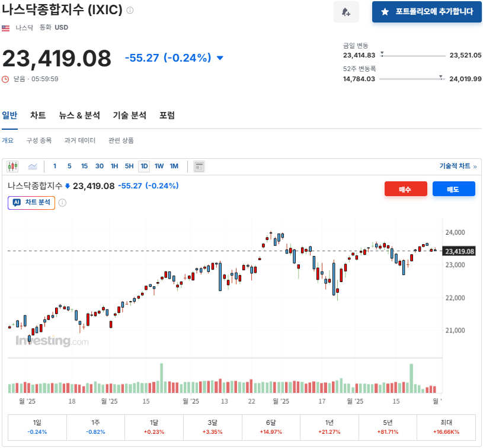Select the 1W interval
The image size is (483, 448).
159,167
